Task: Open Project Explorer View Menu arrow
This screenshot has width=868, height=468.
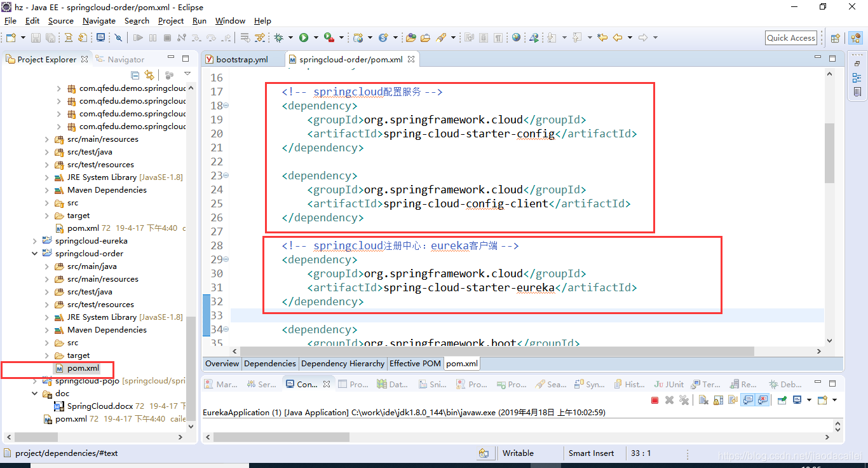Action: [x=187, y=74]
